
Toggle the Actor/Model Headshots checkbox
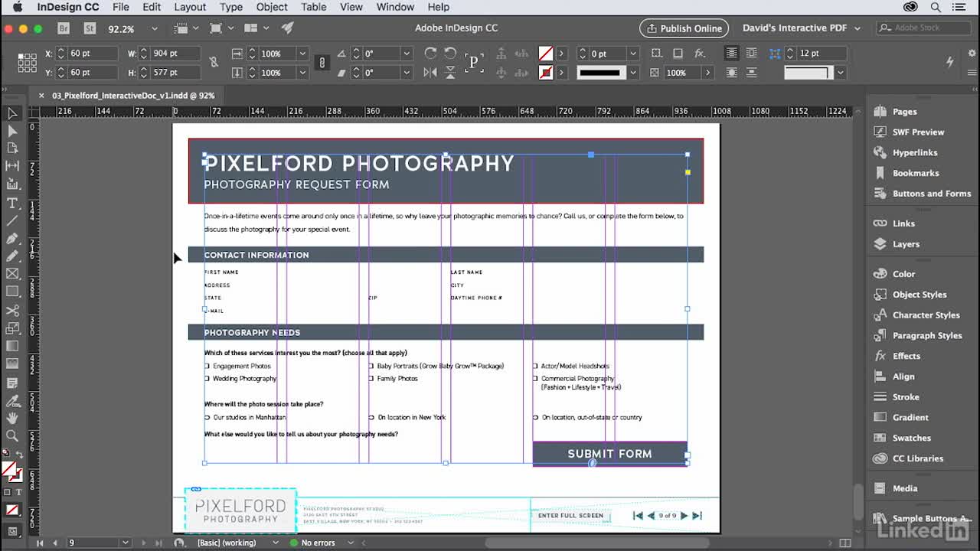(x=535, y=366)
